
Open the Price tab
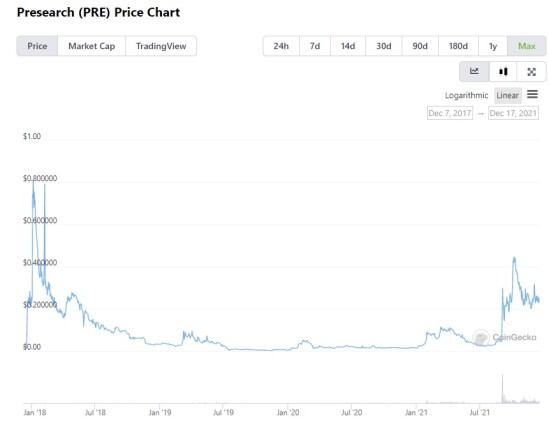point(37,46)
